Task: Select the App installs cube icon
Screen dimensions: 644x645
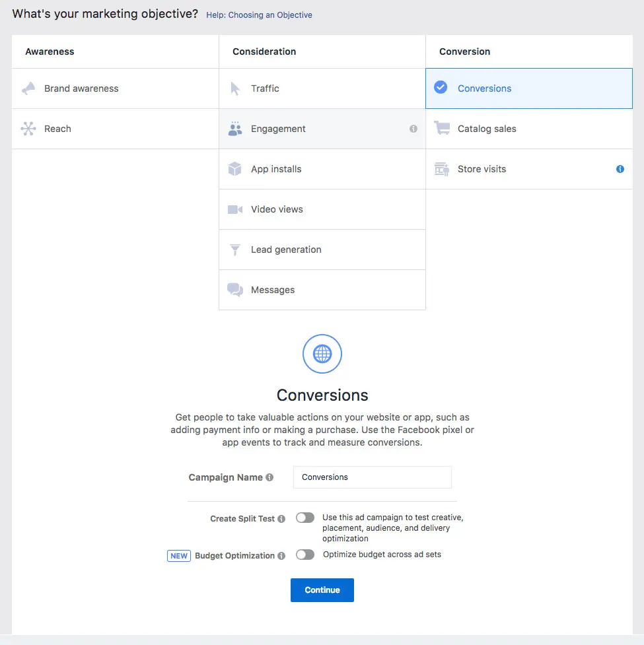Action: click(235, 168)
